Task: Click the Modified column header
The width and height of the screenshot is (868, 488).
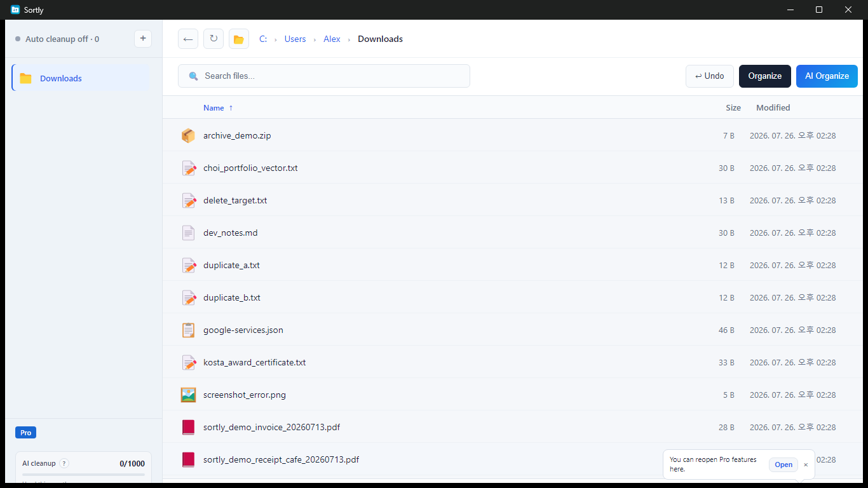Action: (x=773, y=108)
